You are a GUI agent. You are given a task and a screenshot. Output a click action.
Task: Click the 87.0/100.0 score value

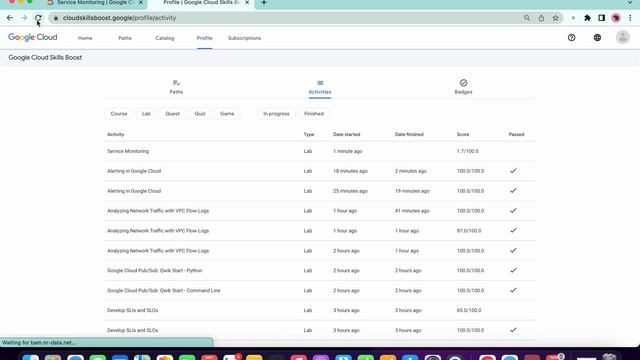469,231
